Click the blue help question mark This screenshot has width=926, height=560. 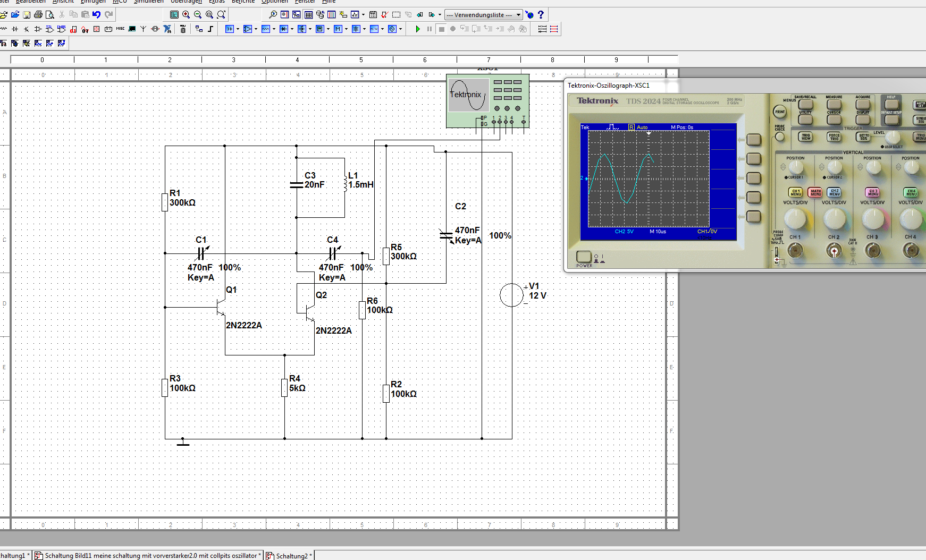coord(541,15)
